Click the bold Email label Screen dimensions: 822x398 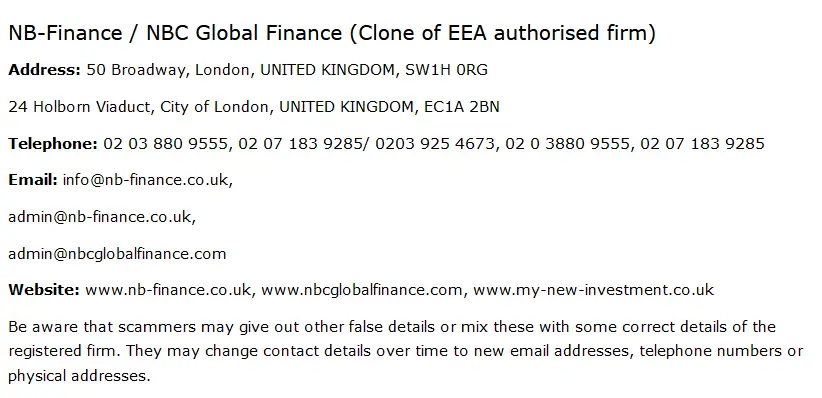tap(33, 180)
